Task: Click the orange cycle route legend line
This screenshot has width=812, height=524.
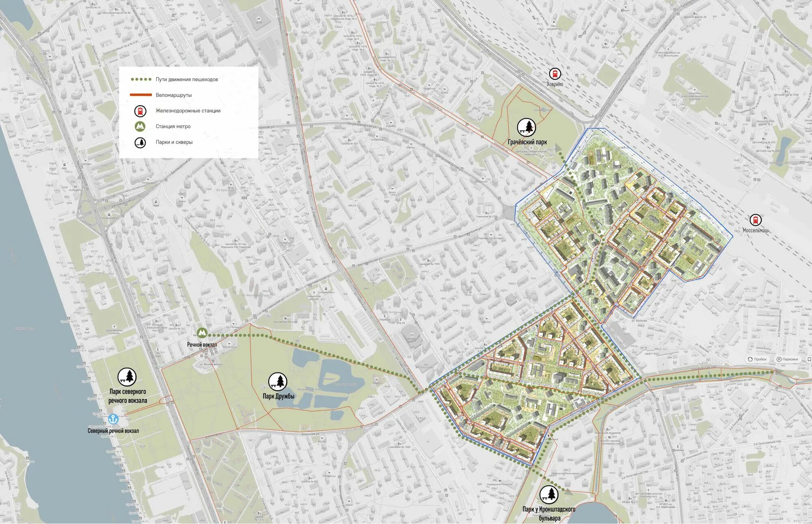Action: coord(140,95)
